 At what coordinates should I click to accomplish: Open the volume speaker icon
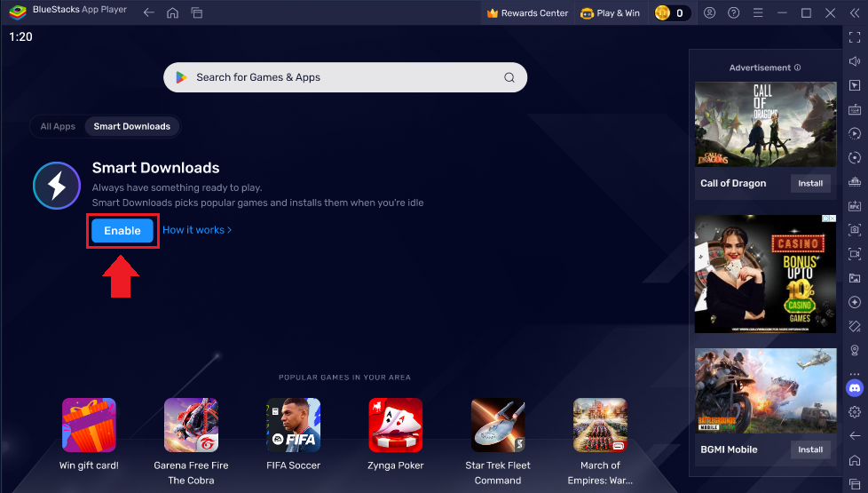855,61
